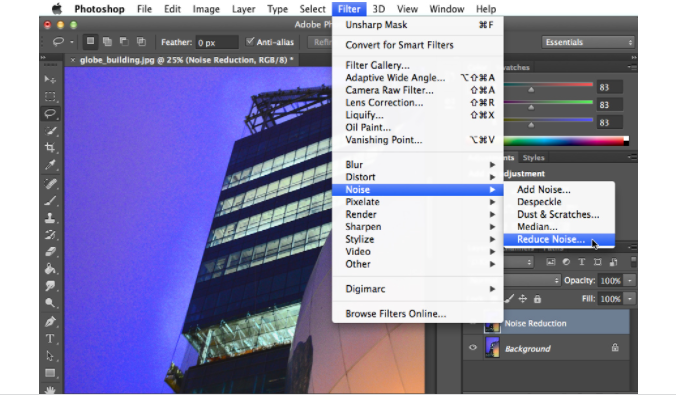
Task: Select the Clone Stamp tool
Action: [x=50, y=218]
